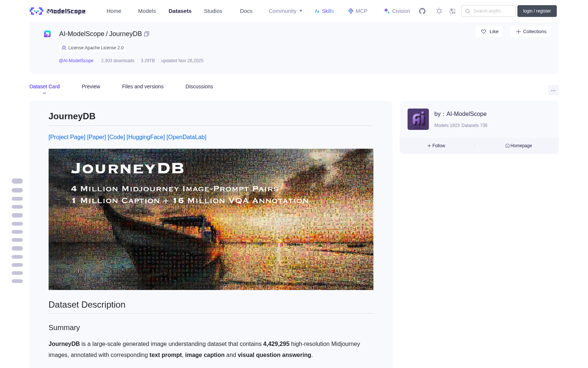Screen dimensions: 588x368
Task: Go to the Home page
Action: 114,11
